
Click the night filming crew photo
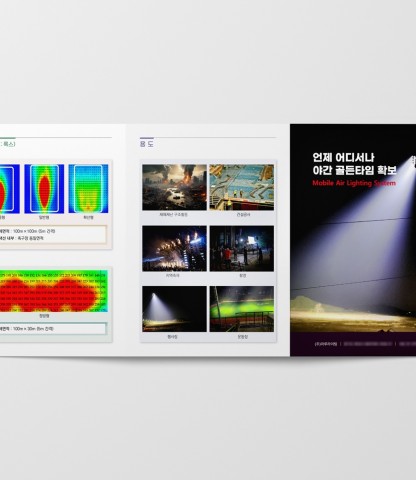tap(242, 248)
